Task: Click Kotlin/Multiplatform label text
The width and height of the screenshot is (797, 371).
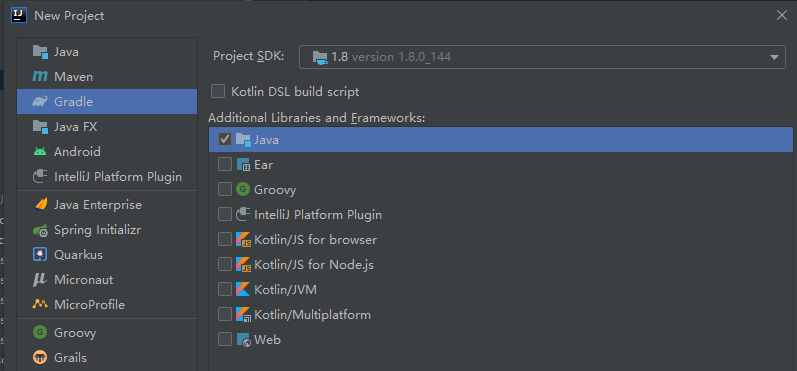Action: point(313,315)
